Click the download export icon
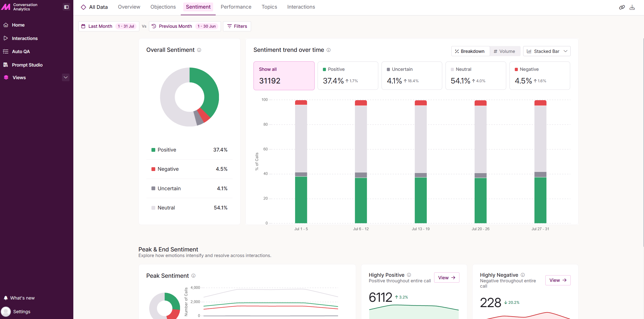This screenshot has width=644, height=319. (632, 7)
